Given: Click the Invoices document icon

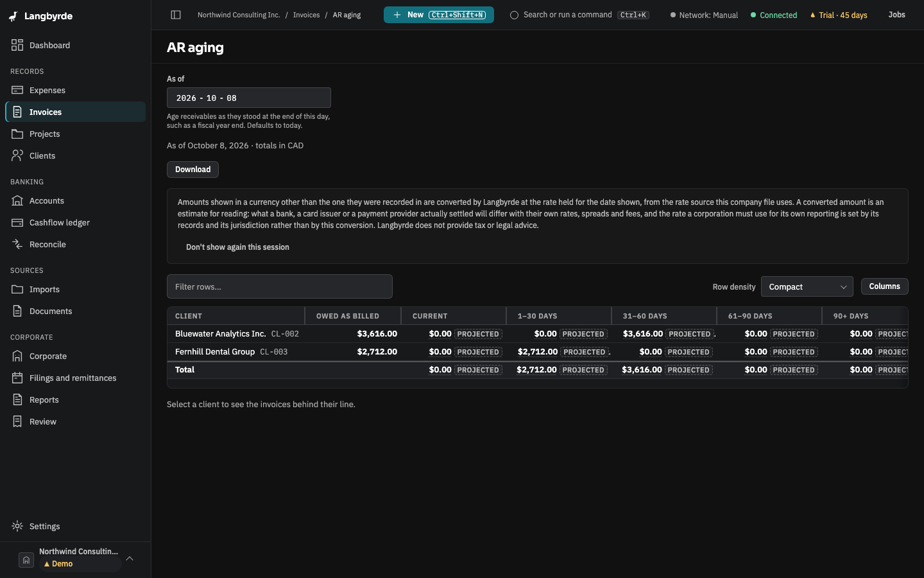Looking at the screenshot, I should tap(17, 112).
